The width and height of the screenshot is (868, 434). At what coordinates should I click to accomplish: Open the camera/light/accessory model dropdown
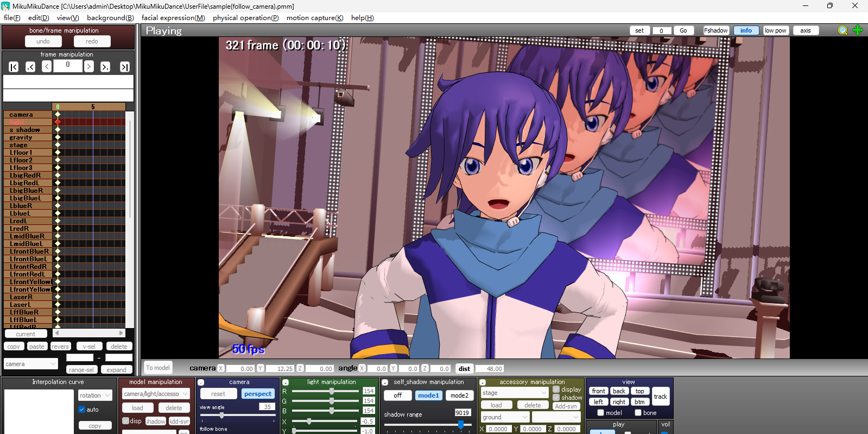pos(156,394)
